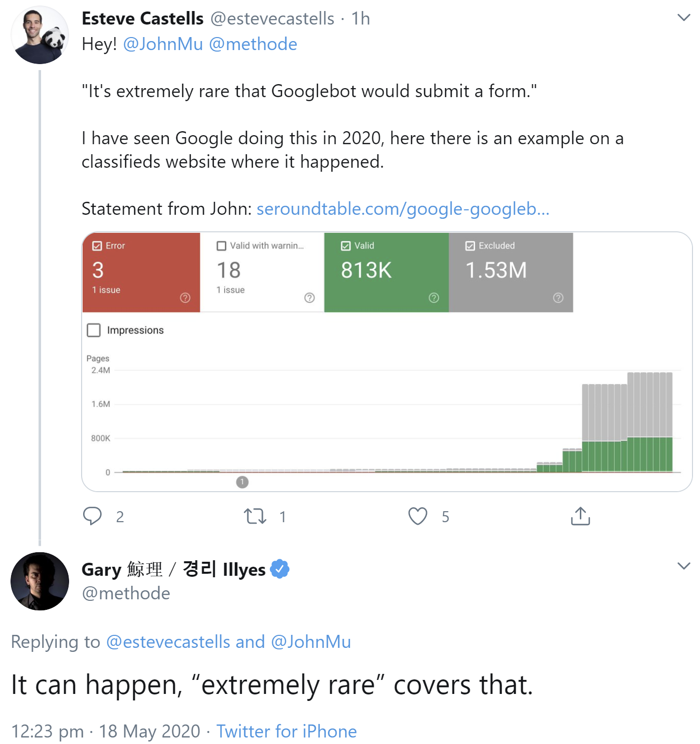
Task: Open the share icon on the tweet
Action: point(580,516)
